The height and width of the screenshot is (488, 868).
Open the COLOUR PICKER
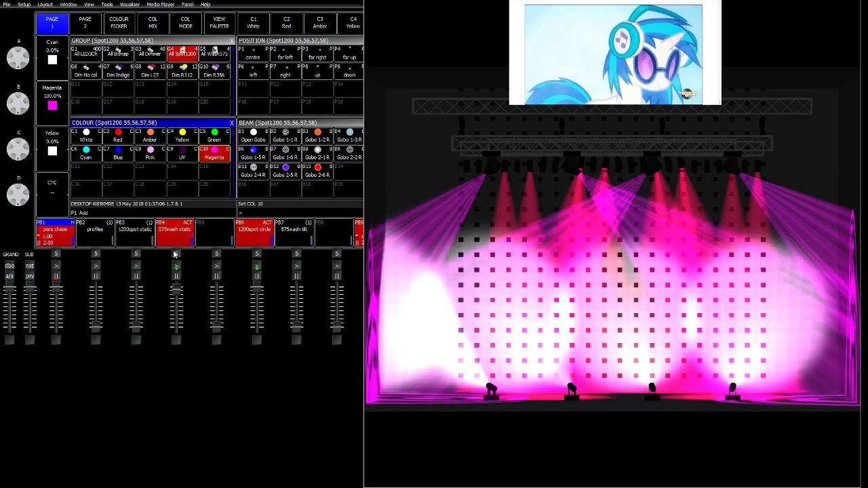(x=119, y=23)
